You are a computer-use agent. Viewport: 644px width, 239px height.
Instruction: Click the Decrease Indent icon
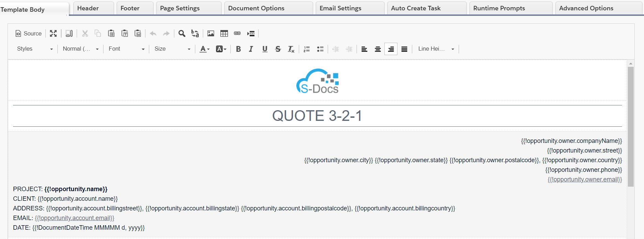[x=336, y=49]
